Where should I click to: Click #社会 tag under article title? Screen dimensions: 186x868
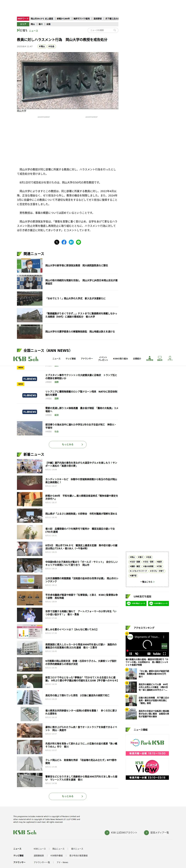click(x=51, y=46)
